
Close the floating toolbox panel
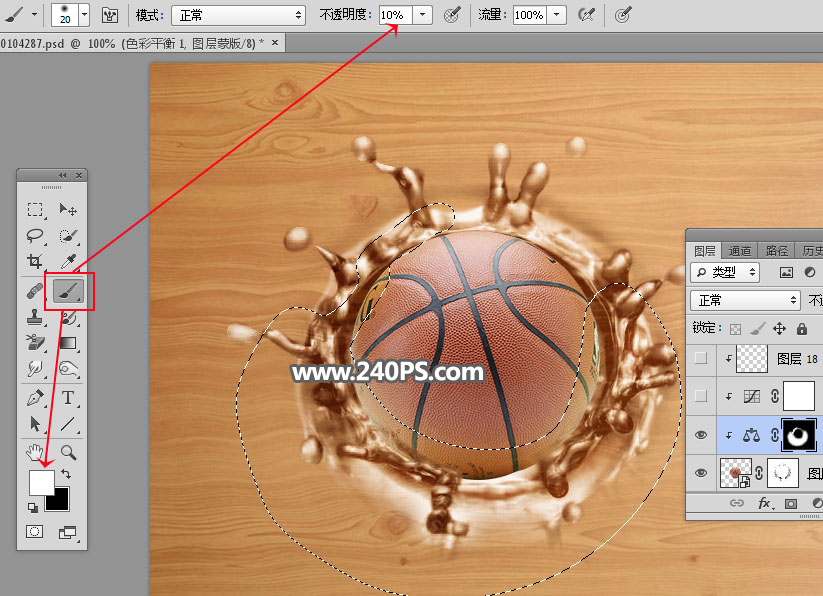[79, 175]
